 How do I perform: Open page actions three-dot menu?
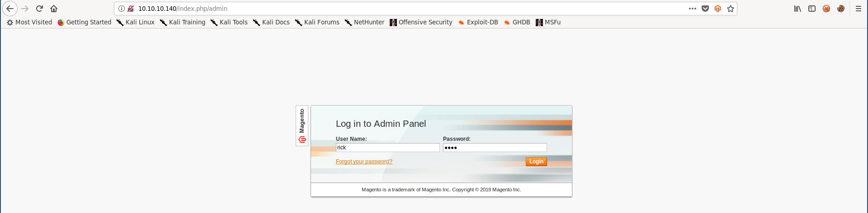click(693, 9)
